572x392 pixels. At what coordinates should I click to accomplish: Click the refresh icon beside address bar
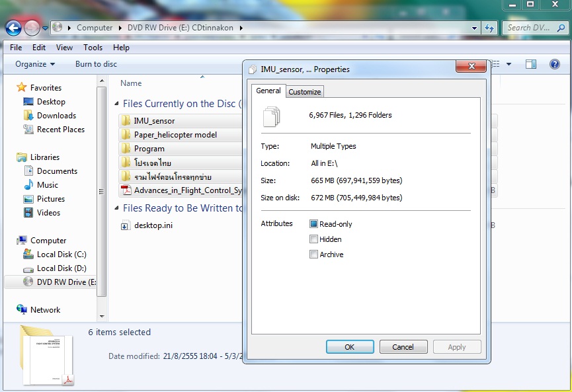click(x=489, y=28)
